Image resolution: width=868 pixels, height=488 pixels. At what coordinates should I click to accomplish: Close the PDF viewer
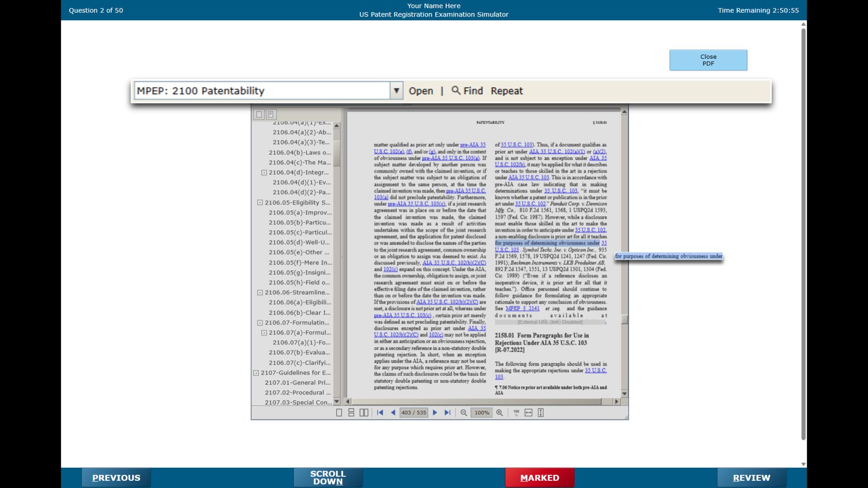708,60
